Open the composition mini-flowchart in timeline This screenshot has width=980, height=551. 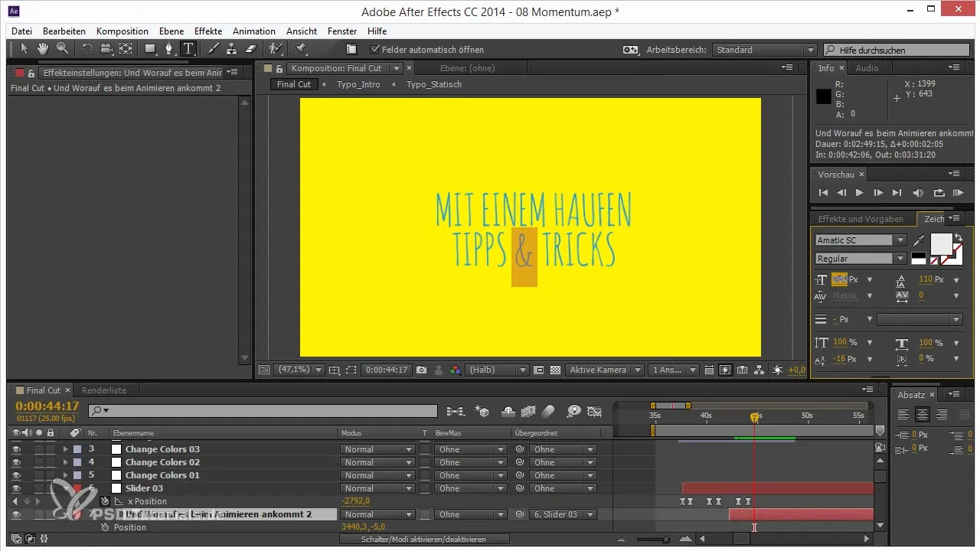[x=456, y=411]
